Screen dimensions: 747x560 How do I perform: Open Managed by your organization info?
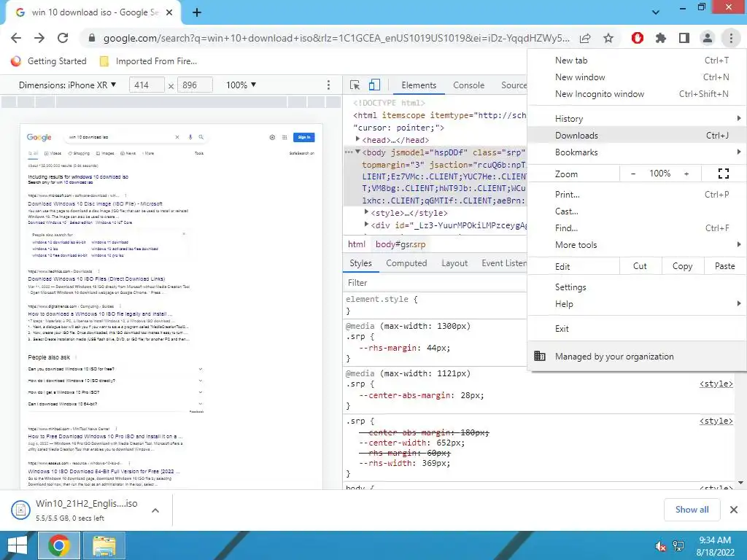pyautogui.click(x=636, y=356)
